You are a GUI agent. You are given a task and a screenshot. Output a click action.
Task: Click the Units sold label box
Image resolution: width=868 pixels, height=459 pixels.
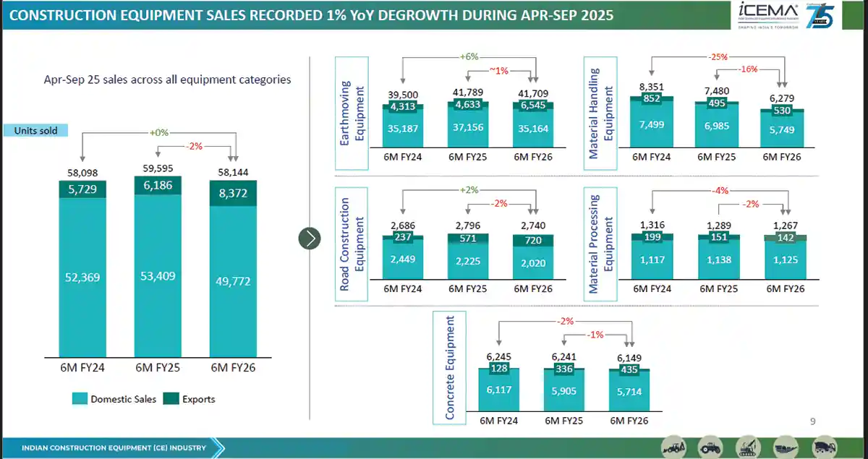[x=35, y=131]
